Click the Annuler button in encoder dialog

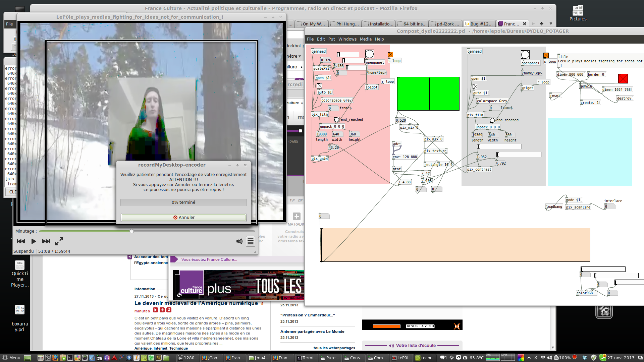coord(183,218)
